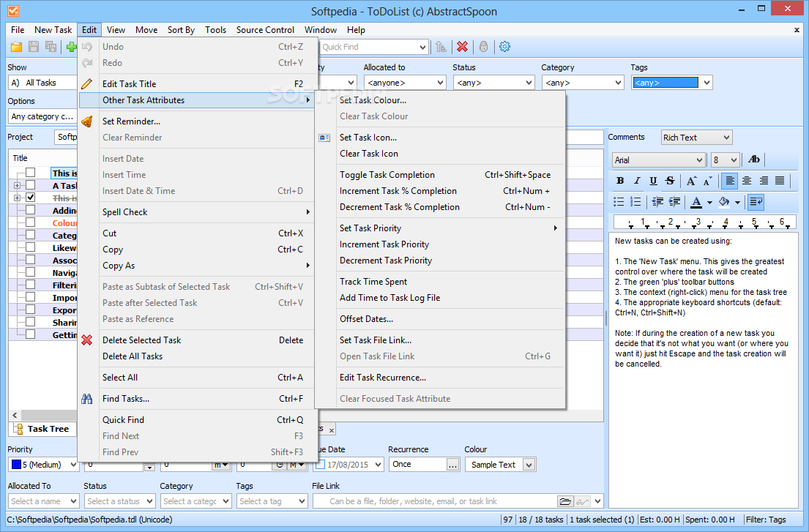
Task: Open the Quick Find combo dropdown
Action: click(423, 47)
